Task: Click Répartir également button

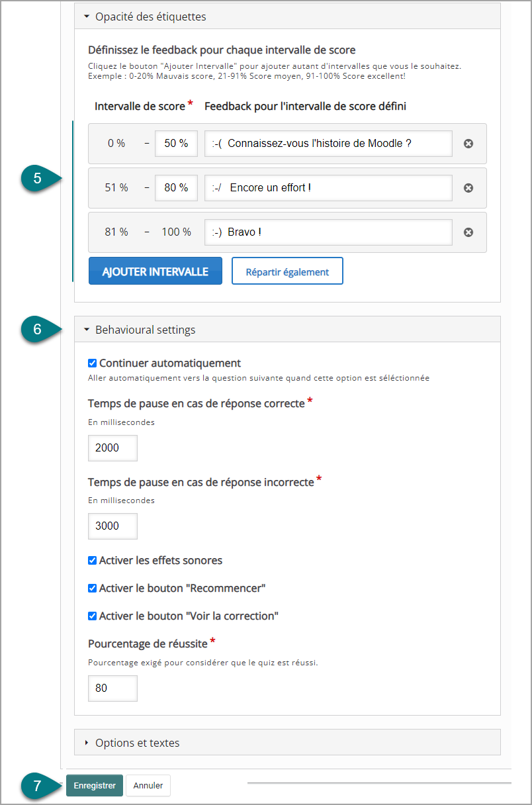Action: [x=287, y=271]
